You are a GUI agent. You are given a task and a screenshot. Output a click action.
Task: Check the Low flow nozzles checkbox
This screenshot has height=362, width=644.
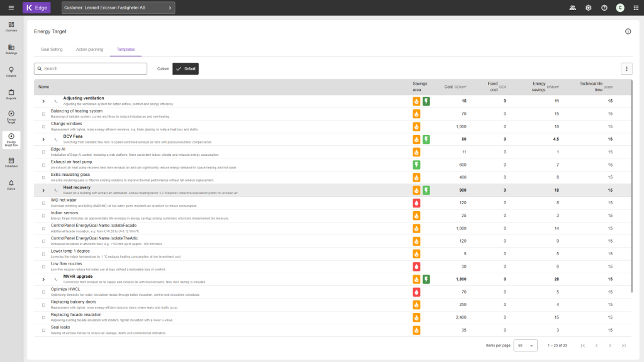pos(43,266)
